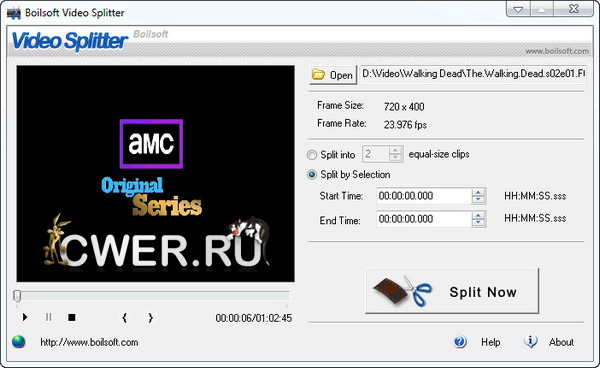Mark selection start with left brace
Image resolution: width=600 pixels, height=368 pixels.
(124, 318)
